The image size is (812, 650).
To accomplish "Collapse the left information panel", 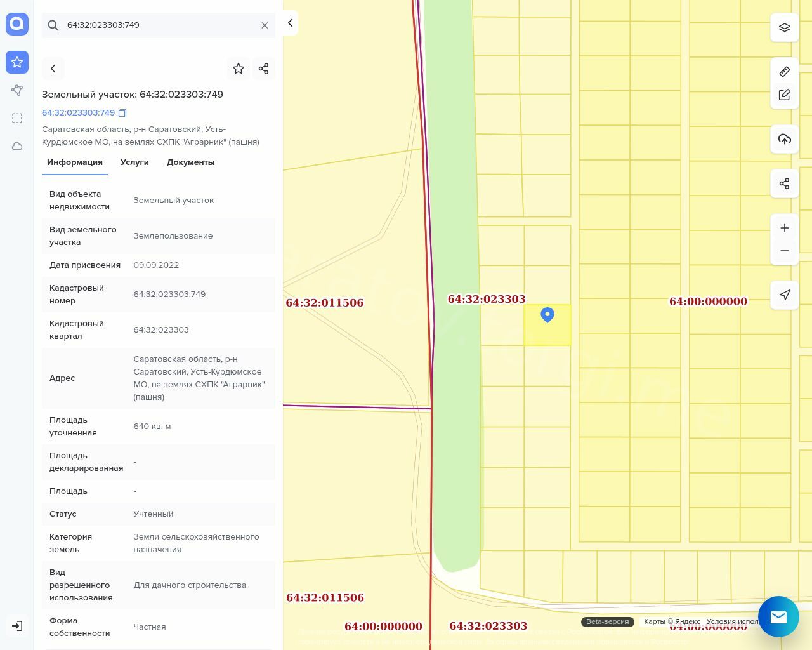I will (x=290, y=23).
